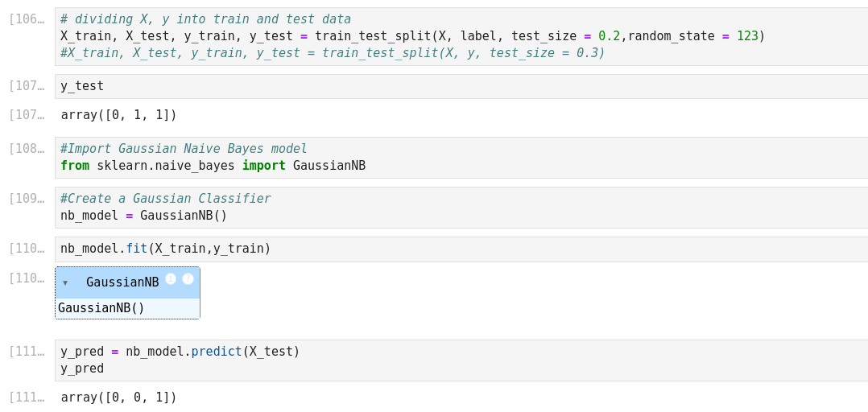Click the input prompt of y_test cell
The width and height of the screenshot is (868, 412).
pos(27,86)
